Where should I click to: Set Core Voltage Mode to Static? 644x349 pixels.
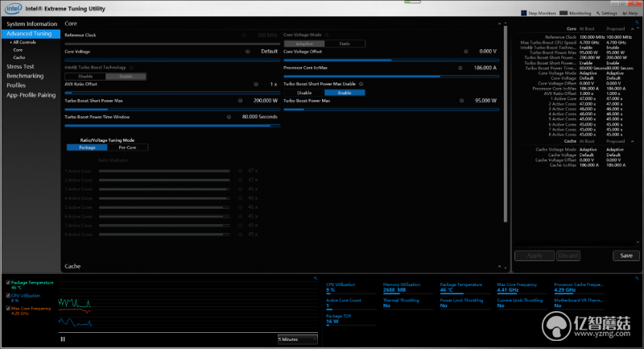[345, 44]
